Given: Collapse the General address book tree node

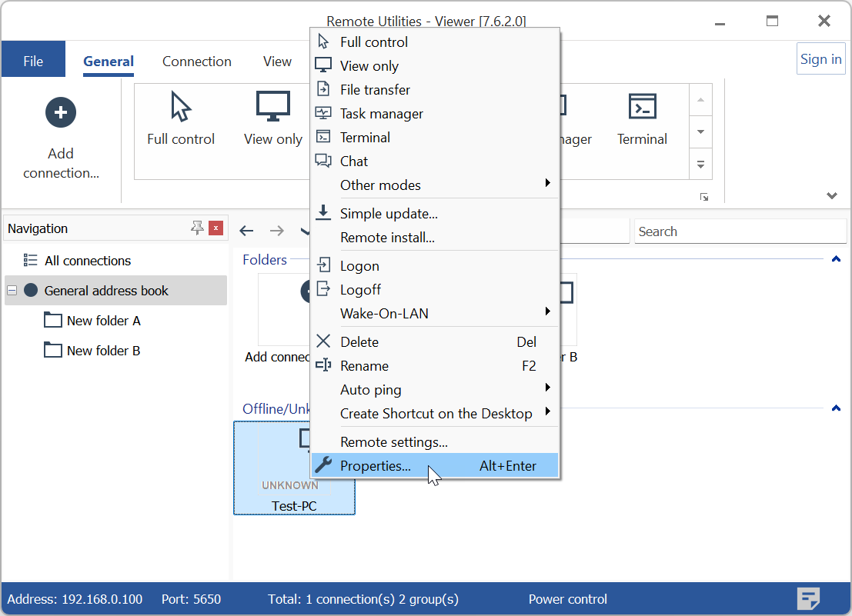Looking at the screenshot, I should point(12,291).
